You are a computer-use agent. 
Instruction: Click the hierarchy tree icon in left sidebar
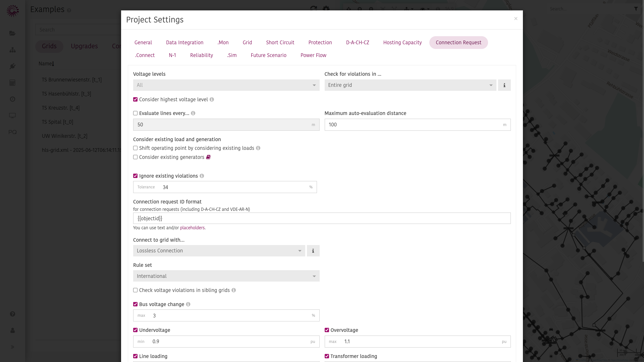click(x=13, y=50)
